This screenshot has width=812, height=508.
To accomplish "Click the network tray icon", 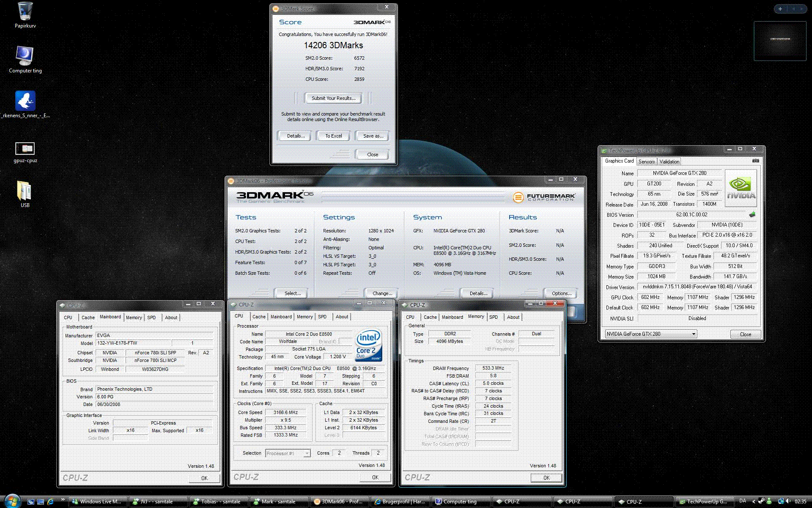I will pos(780,501).
